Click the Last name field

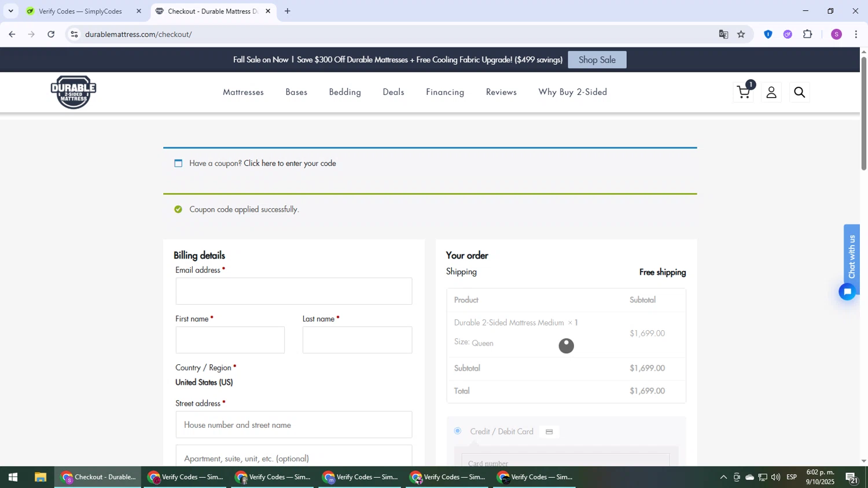[357, 340]
